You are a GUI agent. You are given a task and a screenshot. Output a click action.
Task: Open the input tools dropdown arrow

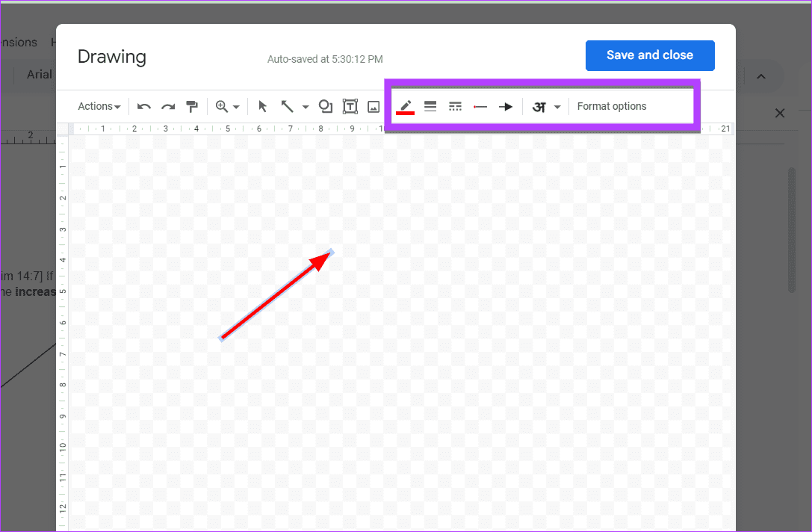coord(557,108)
